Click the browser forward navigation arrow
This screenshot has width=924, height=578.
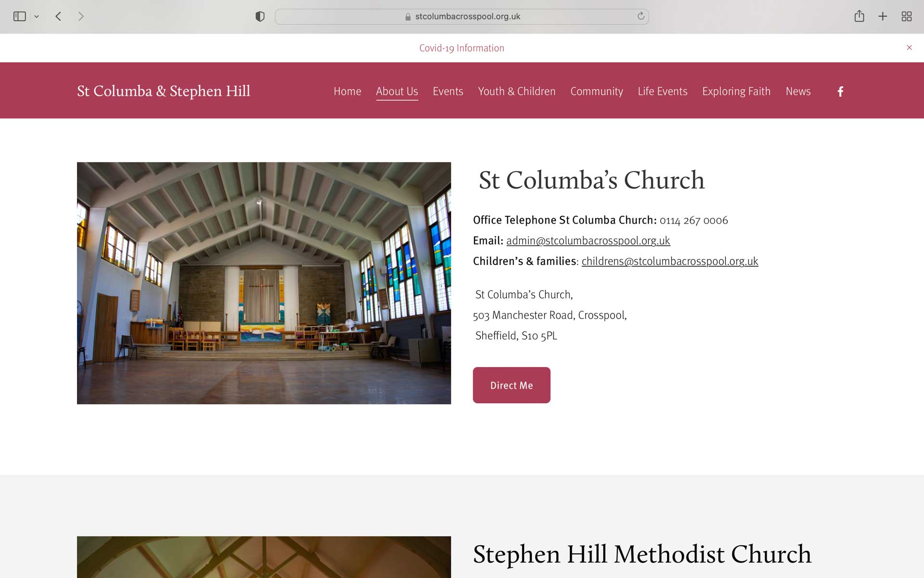coord(80,16)
